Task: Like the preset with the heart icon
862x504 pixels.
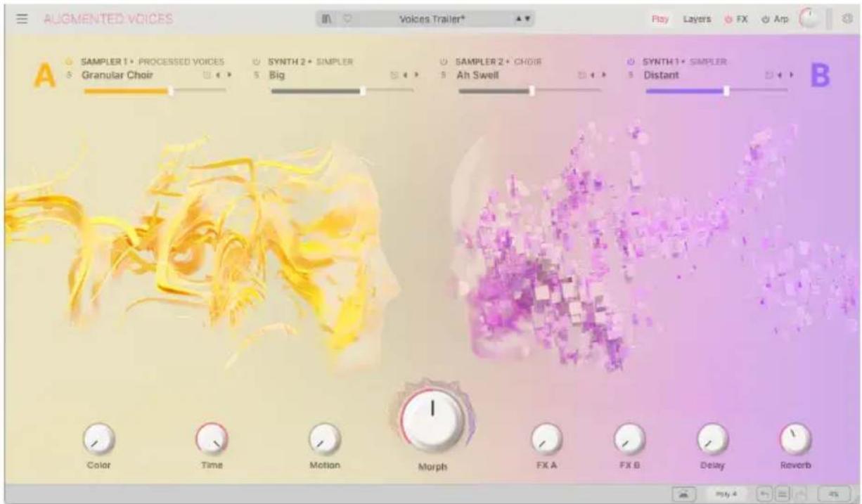Action: [x=347, y=19]
